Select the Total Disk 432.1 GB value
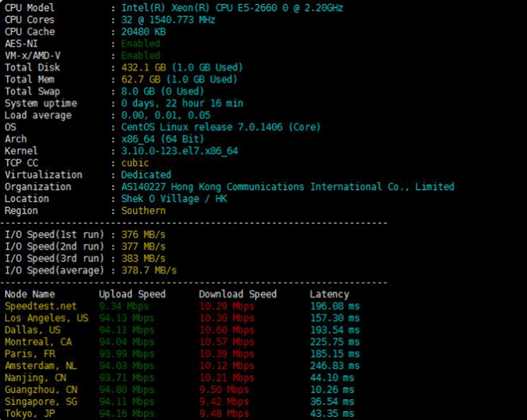527x420 pixels. click(x=140, y=67)
